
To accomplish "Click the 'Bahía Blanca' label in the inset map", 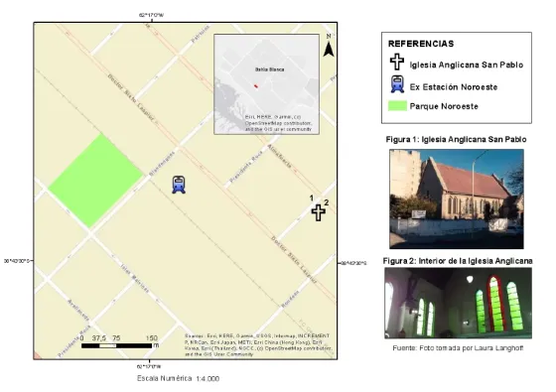I will tap(269, 69).
